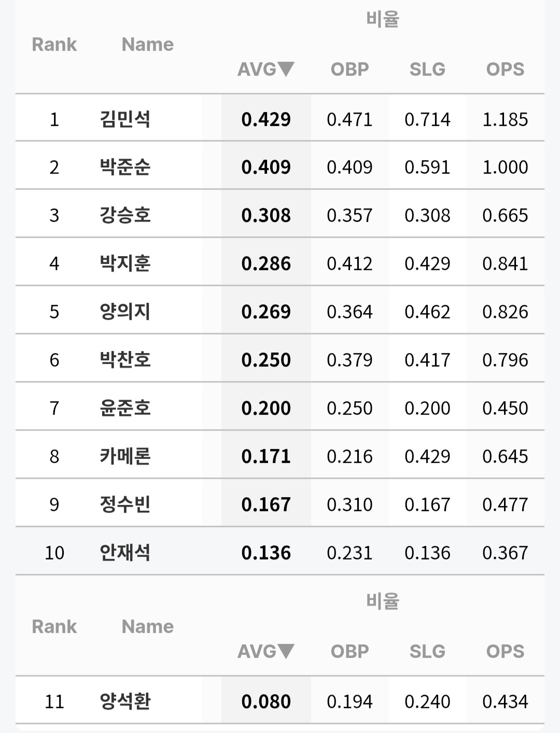Select rank 10 player 안재석
The width and height of the screenshot is (560, 733).
pos(125,553)
